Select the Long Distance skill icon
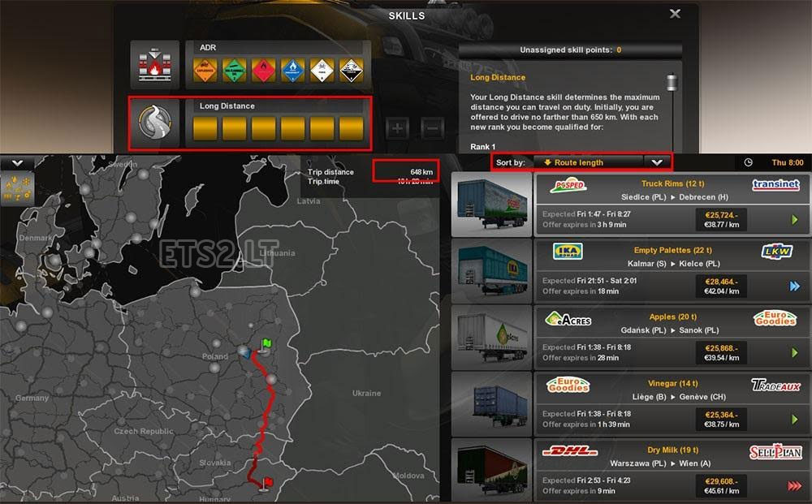This screenshot has width=812, height=504. (x=154, y=122)
